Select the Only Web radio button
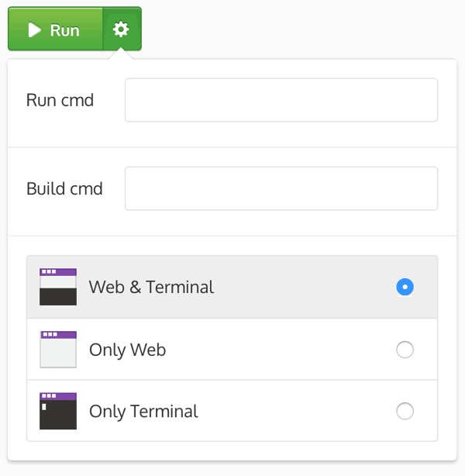 (x=405, y=350)
